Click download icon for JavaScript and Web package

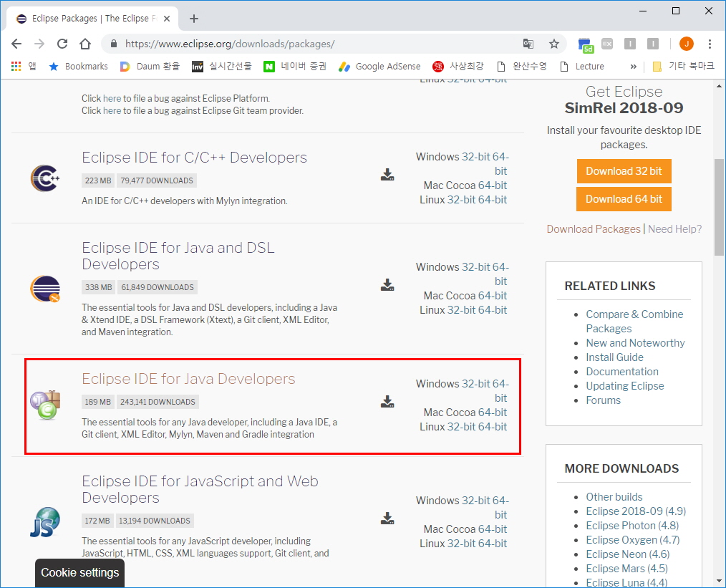(x=387, y=518)
